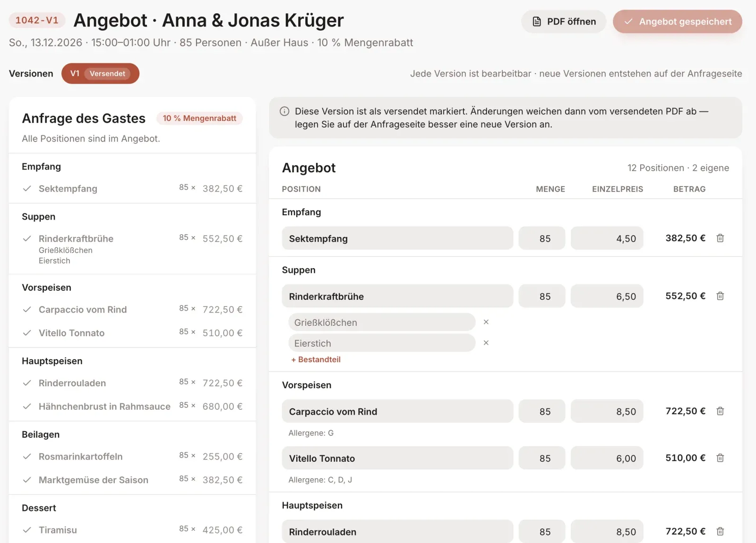Click Allergene: C, D, J text
Screen dimensions: 756x543
(320, 480)
